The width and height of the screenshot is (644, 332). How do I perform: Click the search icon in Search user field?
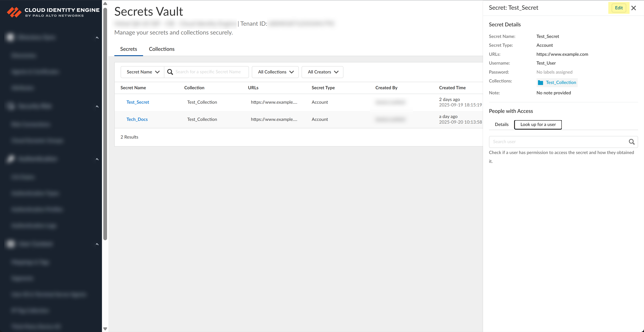[631, 142]
